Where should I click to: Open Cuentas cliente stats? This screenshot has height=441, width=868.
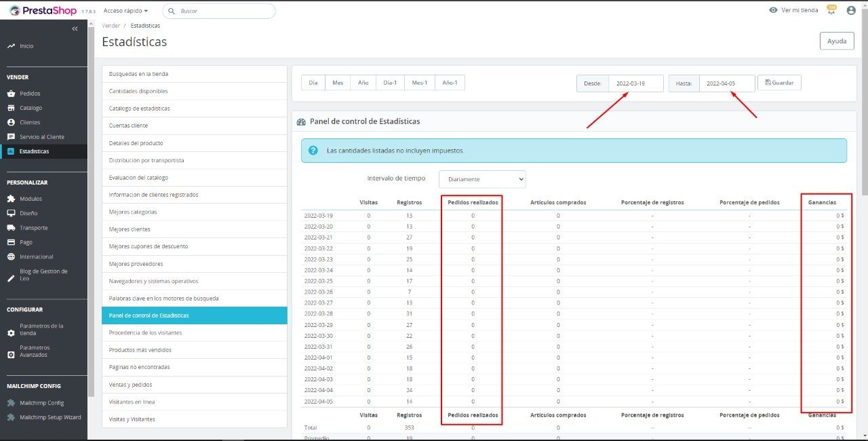[195, 126]
